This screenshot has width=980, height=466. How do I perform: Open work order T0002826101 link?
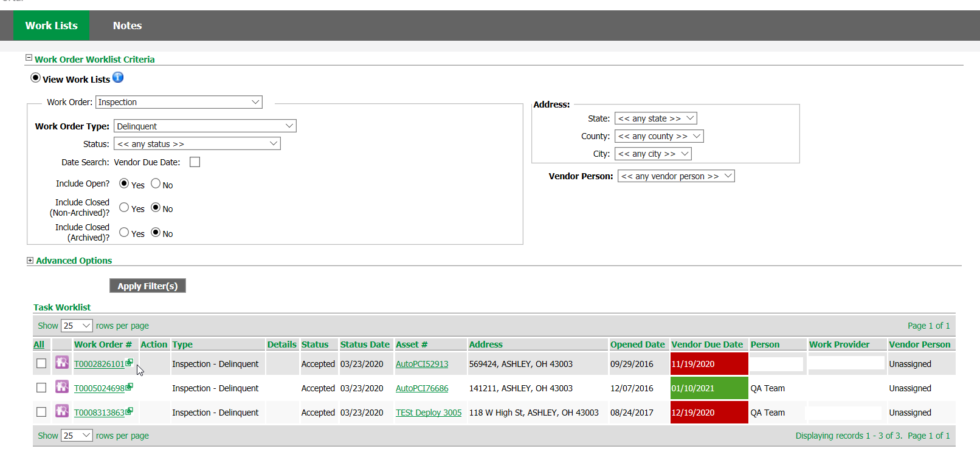pyautogui.click(x=99, y=364)
